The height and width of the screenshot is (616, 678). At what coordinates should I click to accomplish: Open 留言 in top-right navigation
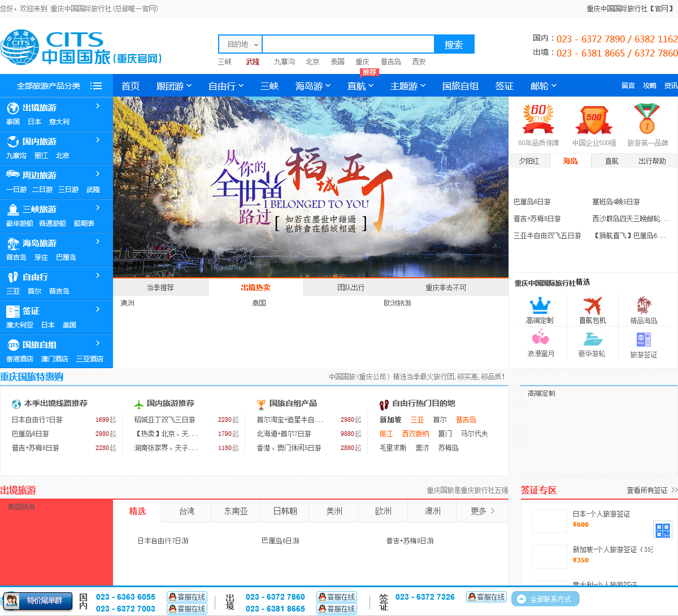(628, 86)
